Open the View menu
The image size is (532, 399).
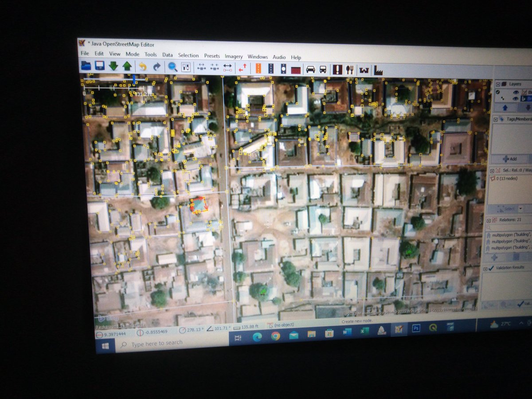[x=114, y=54]
